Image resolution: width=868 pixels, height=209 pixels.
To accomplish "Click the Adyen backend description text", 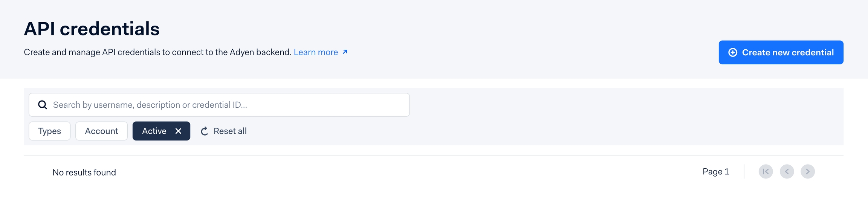I will pyautogui.click(x=157, y=52).
